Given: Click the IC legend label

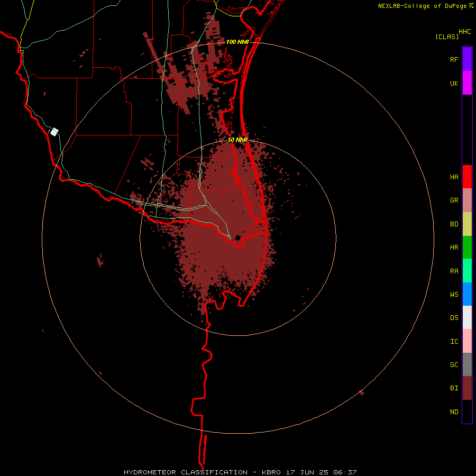Looking at the screenshot, I should (x=454, y=342).
